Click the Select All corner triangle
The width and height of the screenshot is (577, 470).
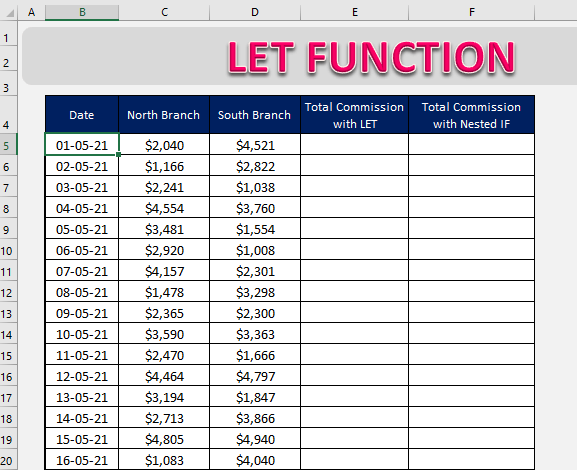9,13
